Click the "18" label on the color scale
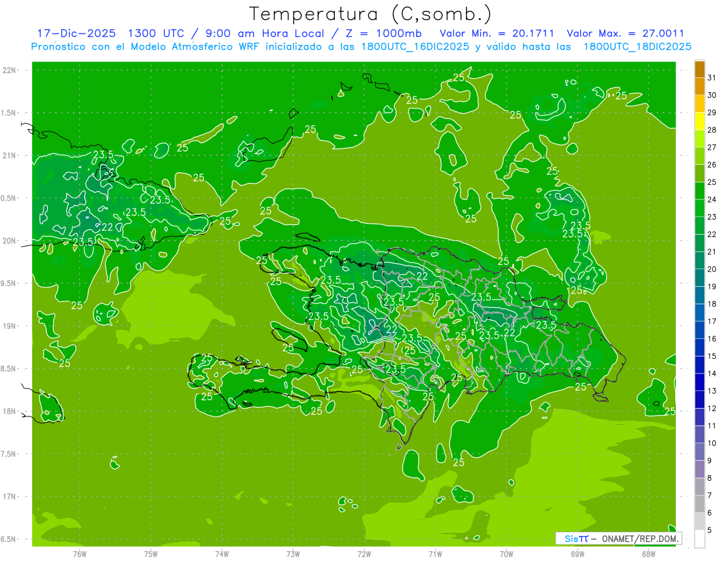Viewport: 728px width, 562px height. pyautogui.click(x=712, y=304)
